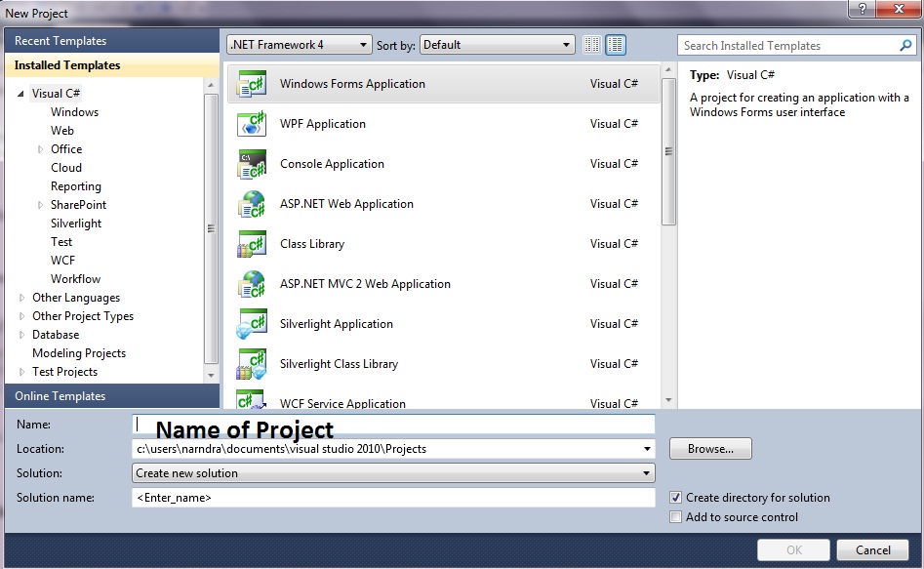The width and height of the screenshot is (924, 569).
Task: Select the Windows category under Visual C#
Action: (74, 112)
